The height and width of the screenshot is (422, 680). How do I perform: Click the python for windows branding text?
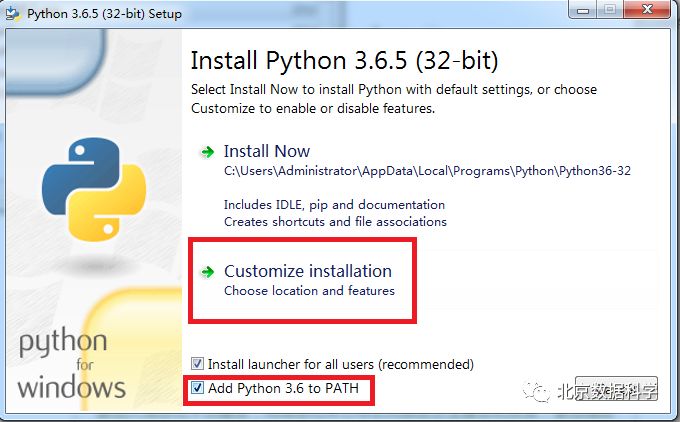(x=72, y=366)
